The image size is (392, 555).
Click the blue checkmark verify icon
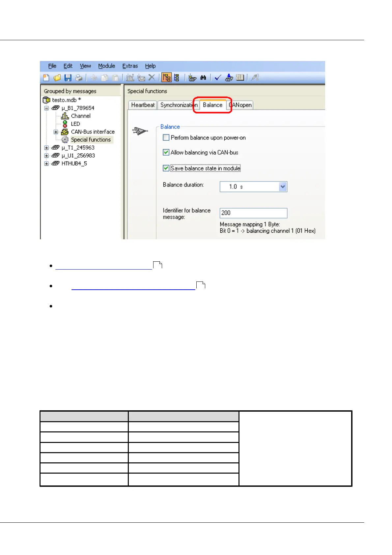click(x=218, y=78)
